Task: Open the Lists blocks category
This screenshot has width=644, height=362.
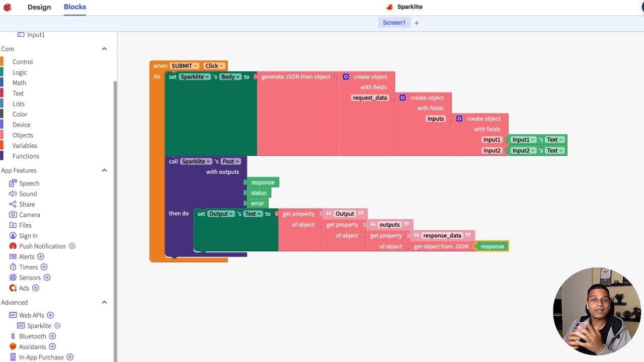Action: point(19,104)
